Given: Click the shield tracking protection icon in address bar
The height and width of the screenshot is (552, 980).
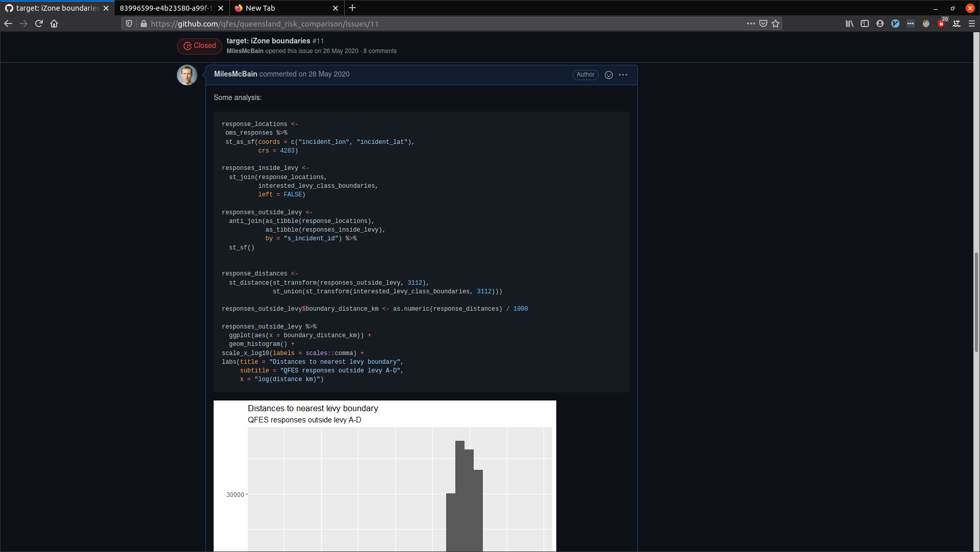Looking at the screenshot, I should [x=128, y=23].
